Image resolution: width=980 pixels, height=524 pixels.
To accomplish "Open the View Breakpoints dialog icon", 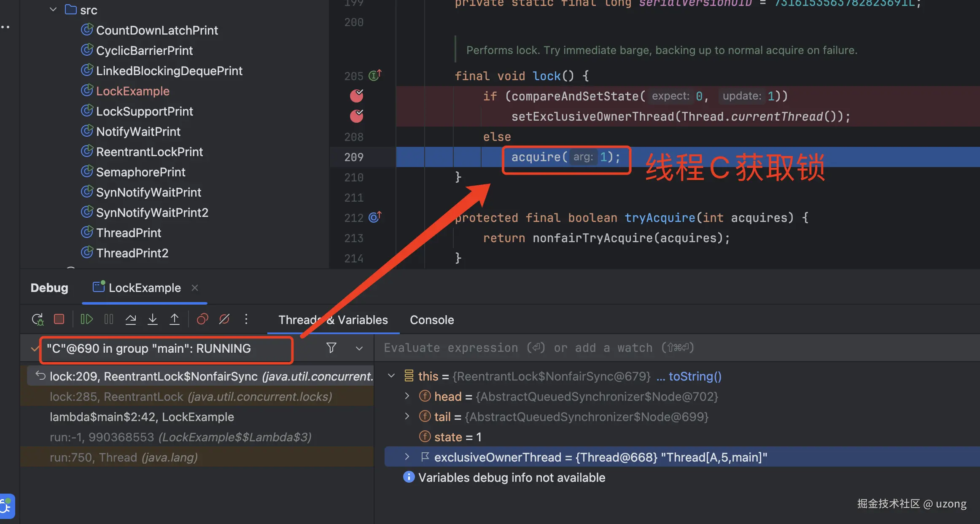I will tap(202, 319).
